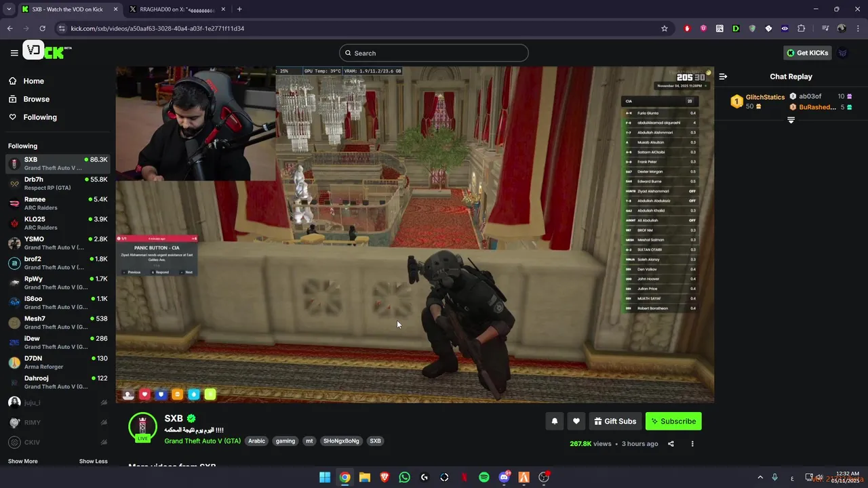Image resolution: width=868 pixels, height=488 pixels.
Task: Click the Get KICKs button
Action: pyautogui.click(x=808, y=53)
